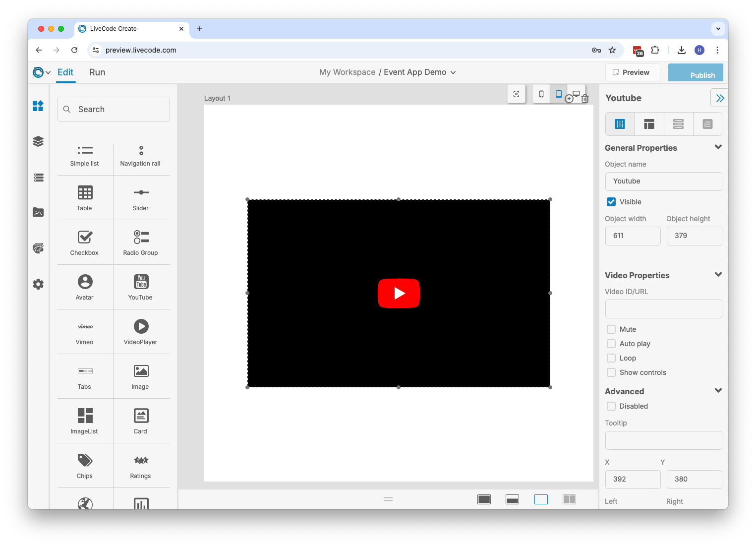Open the layout properties tab in inspector
Screen dimensions: 756x546
pyautogui.click(x=649, y=124)
